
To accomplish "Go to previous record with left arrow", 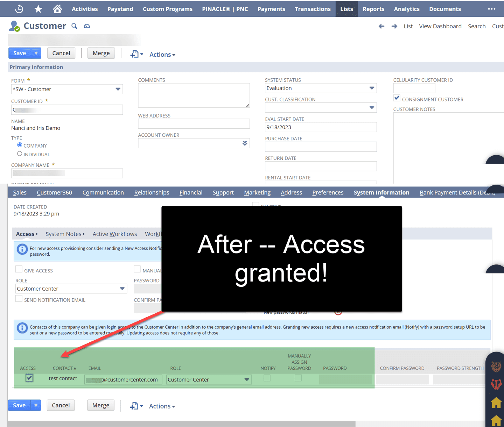I will [381, 26].
